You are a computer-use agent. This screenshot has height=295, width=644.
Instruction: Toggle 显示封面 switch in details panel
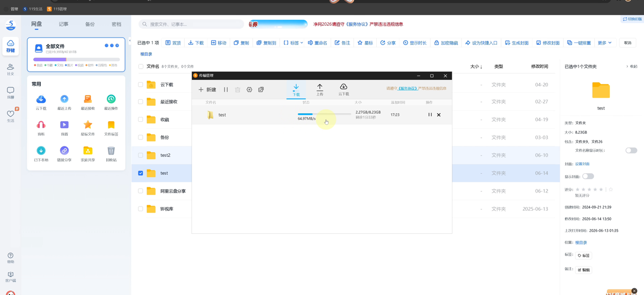click(588, 176)
